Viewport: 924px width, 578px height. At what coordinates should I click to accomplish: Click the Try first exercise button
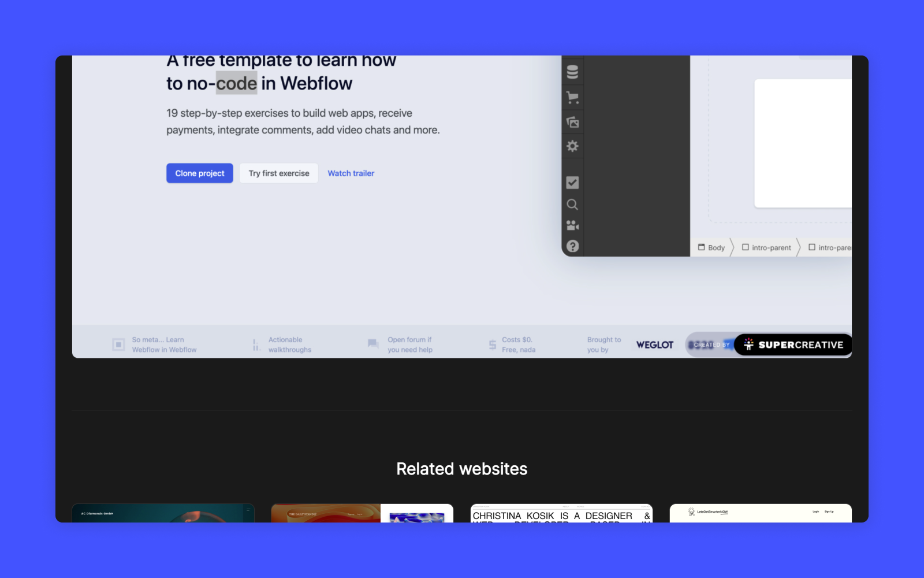pos(278,173)
